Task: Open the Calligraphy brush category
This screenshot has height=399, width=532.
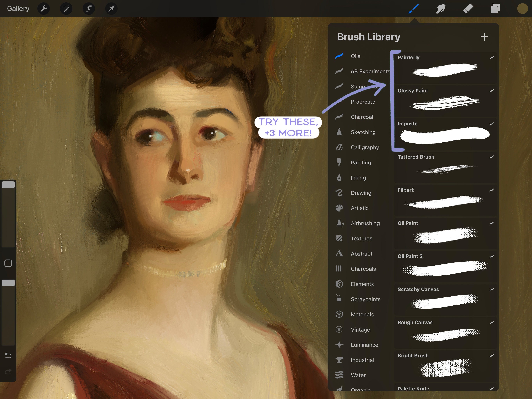Action: [365, 147]
